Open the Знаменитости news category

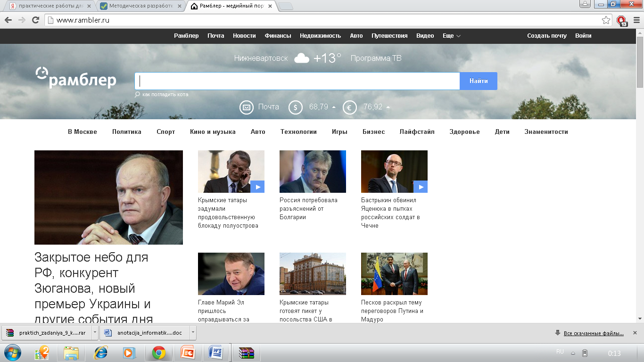(546, 132)
